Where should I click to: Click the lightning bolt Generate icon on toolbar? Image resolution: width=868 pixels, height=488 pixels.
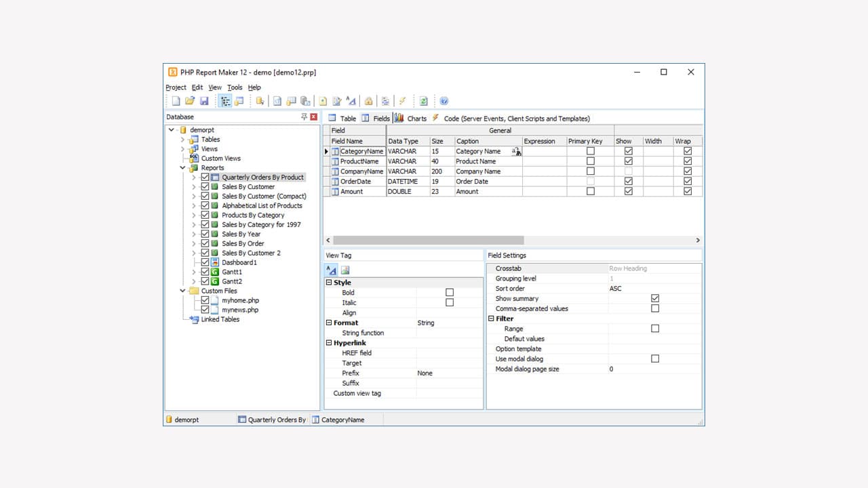coord(403,100)
